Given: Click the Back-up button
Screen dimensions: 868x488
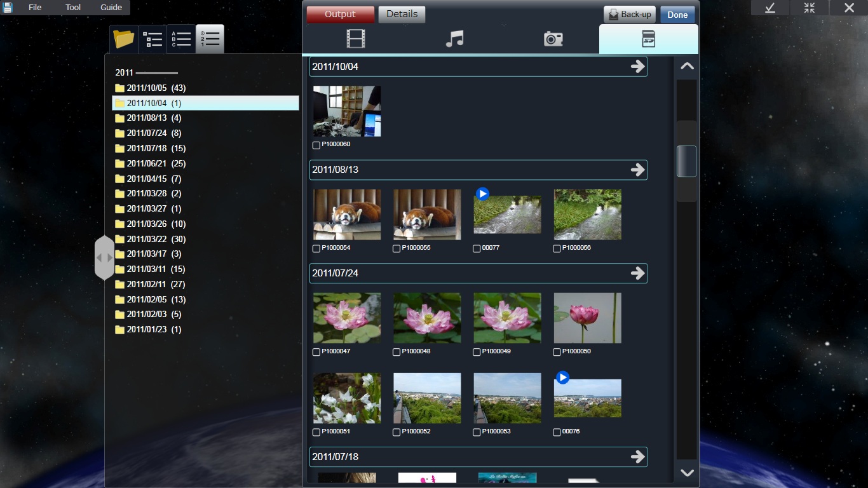Looking at the screenshot, I should pyautogui.click(x=629, y=15).
